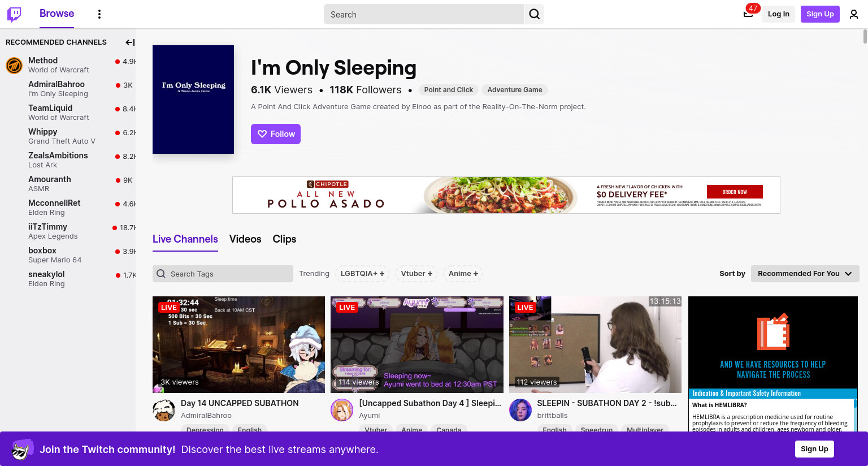Open the brittballs channel name link
The image size is (868, 466).
click(552, 416)
